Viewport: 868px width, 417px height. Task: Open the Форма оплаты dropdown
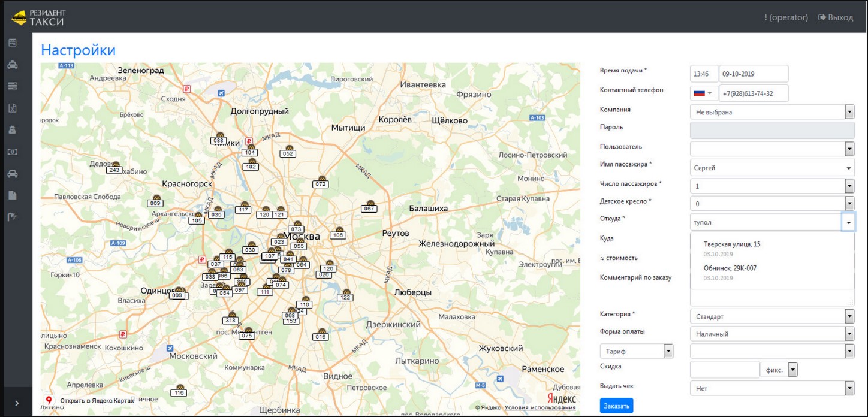pyautogui.click(x=772, y=334)
